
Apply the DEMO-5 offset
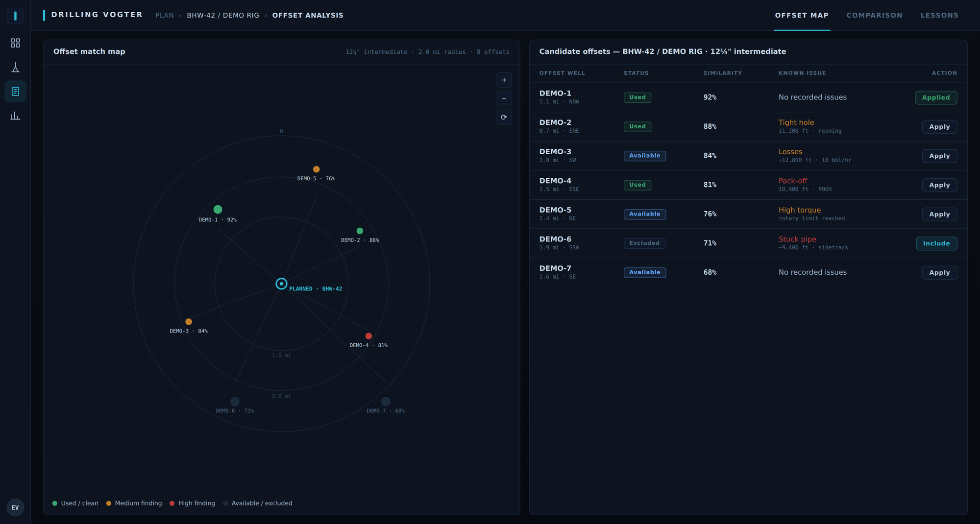[x=939, y=214]
